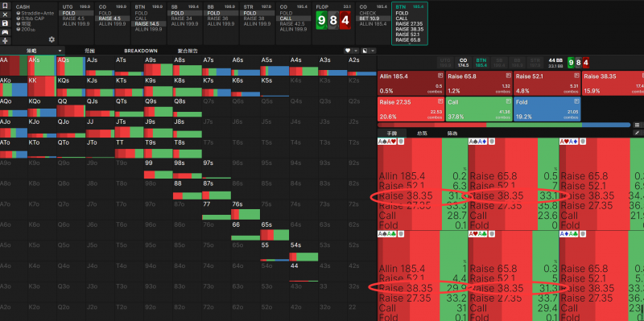644x321 pixels.
Task: Open the 策略 dropdown arrow
Action: click(x=60, y=51)
